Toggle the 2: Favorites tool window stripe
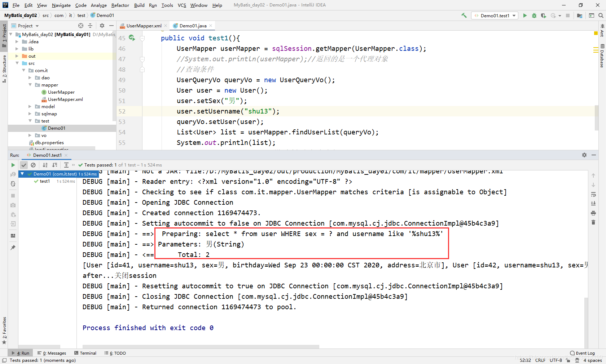 click(4, 330)
